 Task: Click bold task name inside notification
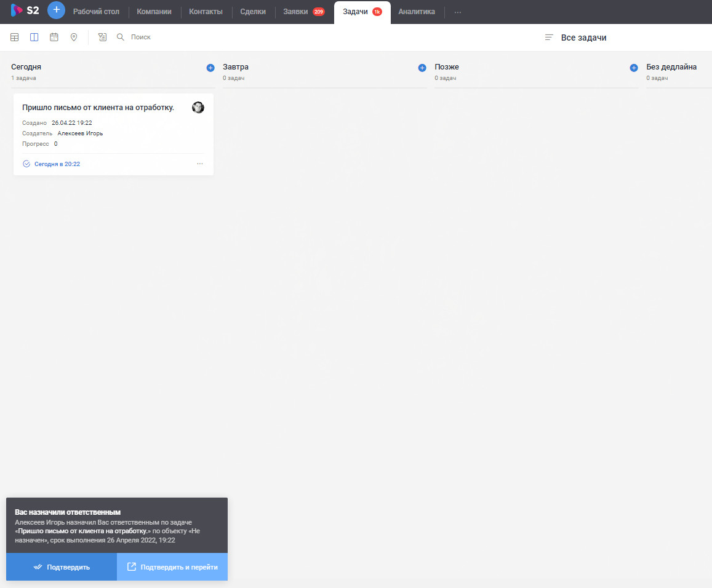pos(82,531)
